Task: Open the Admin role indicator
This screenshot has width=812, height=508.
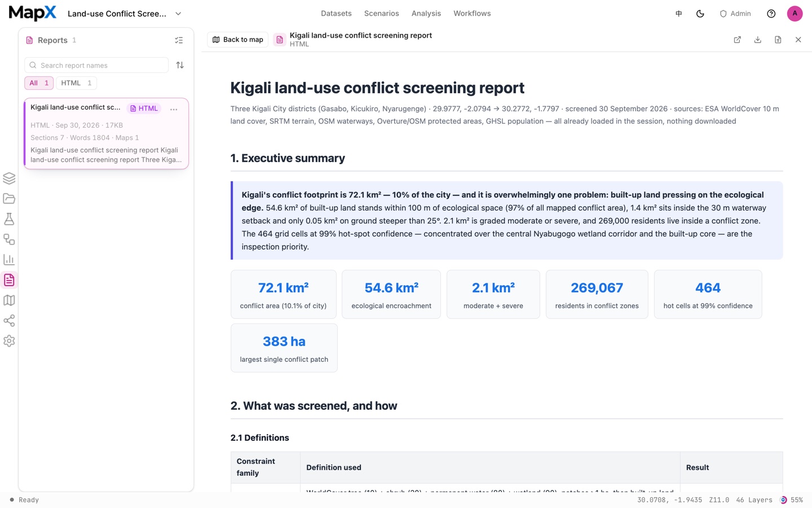Action: [x=735, y=14]
